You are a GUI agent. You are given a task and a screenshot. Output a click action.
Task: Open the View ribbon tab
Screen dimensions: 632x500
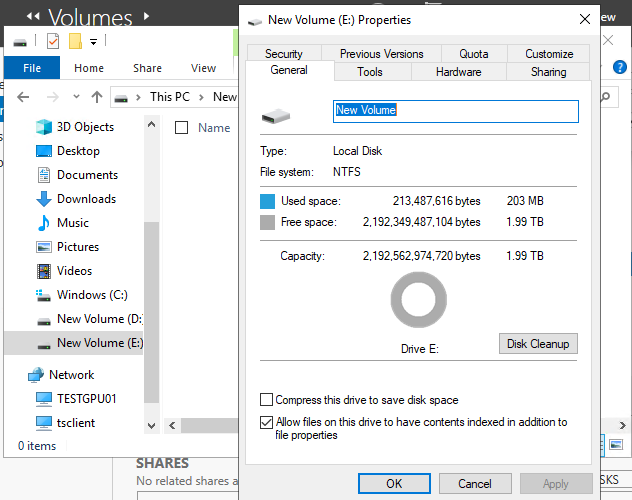click(204, 68)
